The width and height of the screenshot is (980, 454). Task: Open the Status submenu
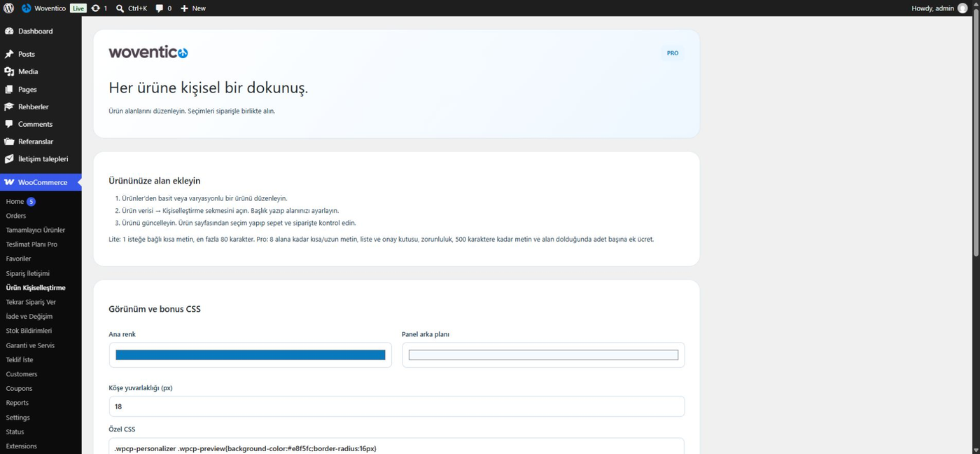click(15, 432)
